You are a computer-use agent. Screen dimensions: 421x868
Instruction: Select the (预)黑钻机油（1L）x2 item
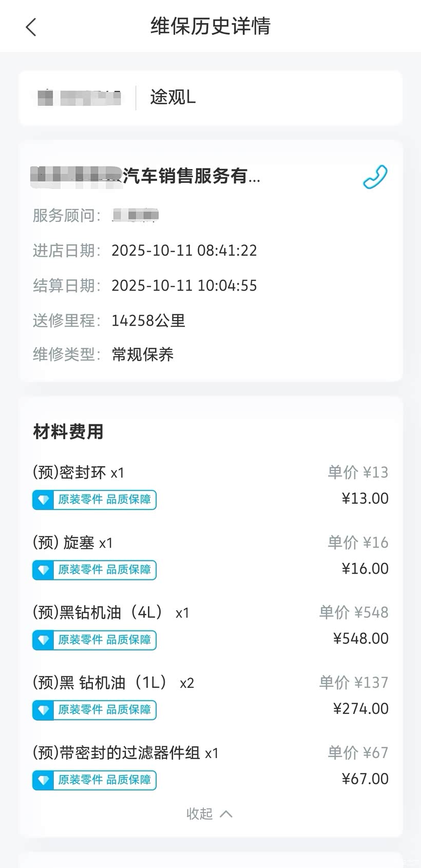113,683
